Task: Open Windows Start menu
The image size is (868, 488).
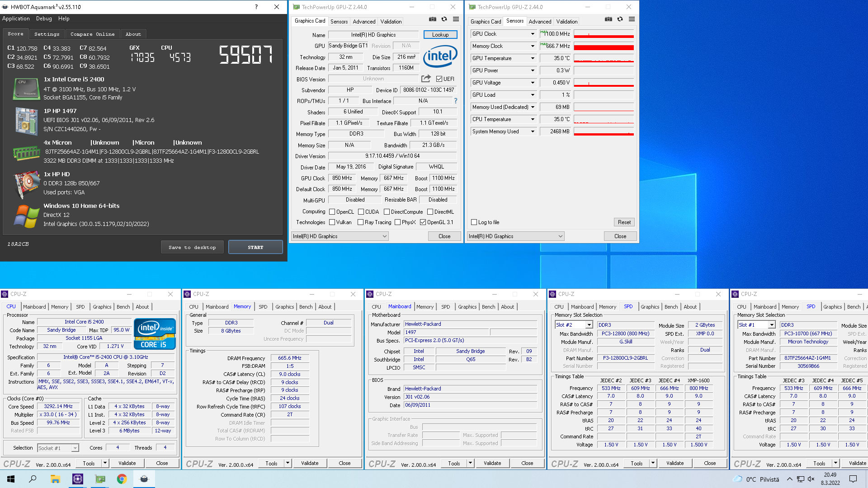Action: (x=11, y=479)
